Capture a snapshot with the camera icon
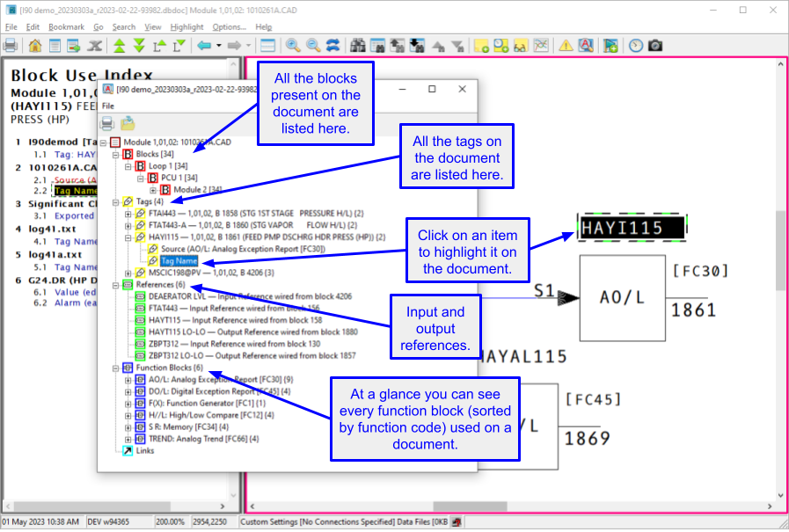This screenshot has width=789, height=532. point(655,45)
